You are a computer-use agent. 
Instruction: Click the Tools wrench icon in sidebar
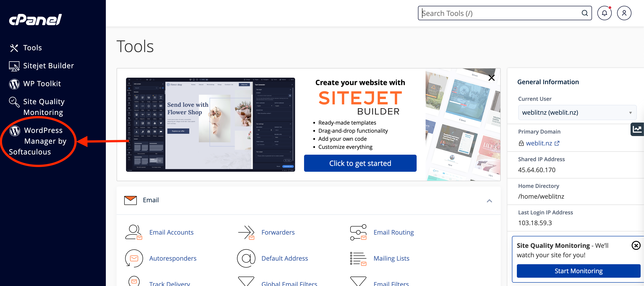coord(14,48)
